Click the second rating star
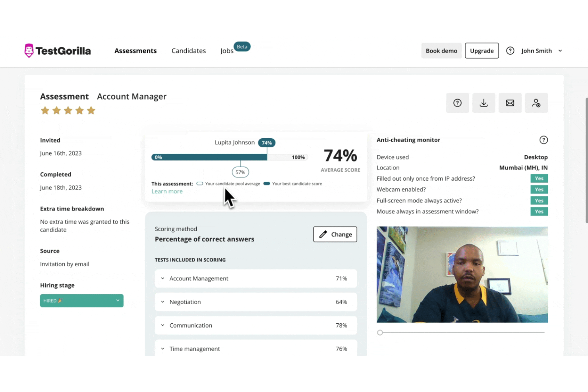 click(x=56, y=110)
